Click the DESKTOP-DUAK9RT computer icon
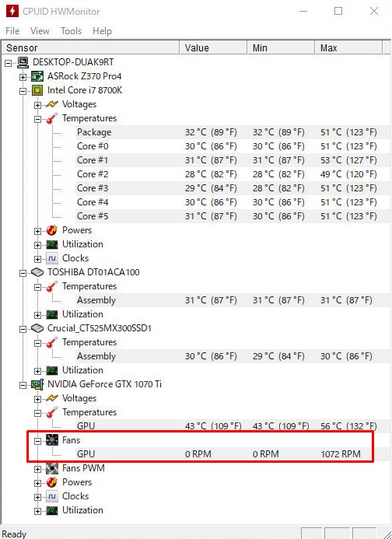 (x=23, y=62)
